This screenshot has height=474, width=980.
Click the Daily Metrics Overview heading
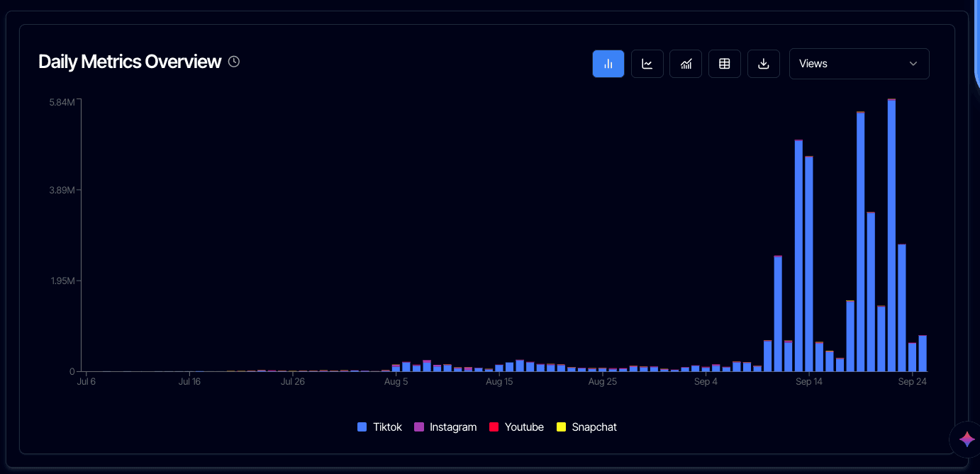tap(130, 62)
